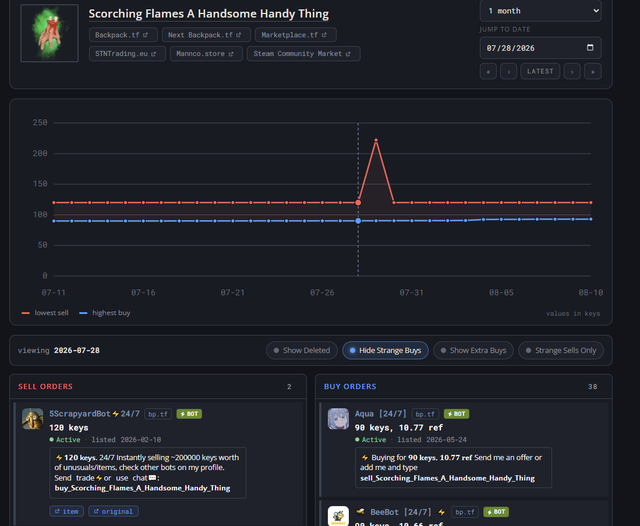Screen dimensions: 640x526
Task: Click the Handy Thing item thumbnail
Action: pos(49,33)
